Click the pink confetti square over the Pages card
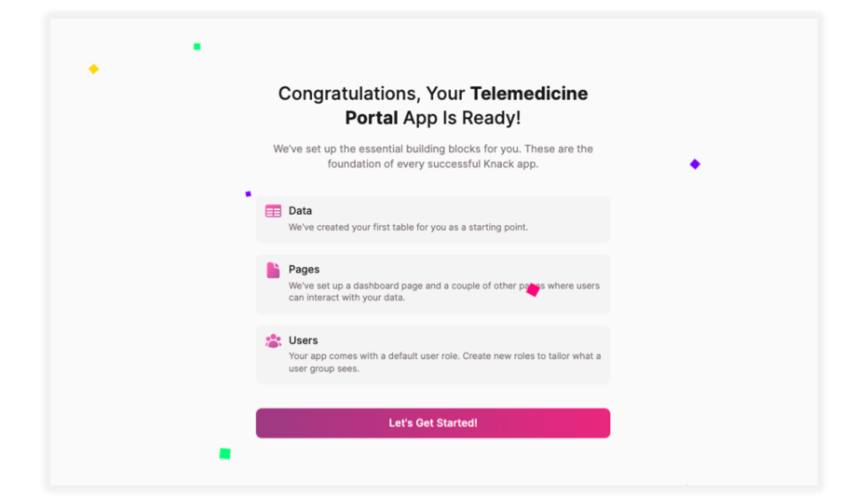 click(x=533, y=290)
